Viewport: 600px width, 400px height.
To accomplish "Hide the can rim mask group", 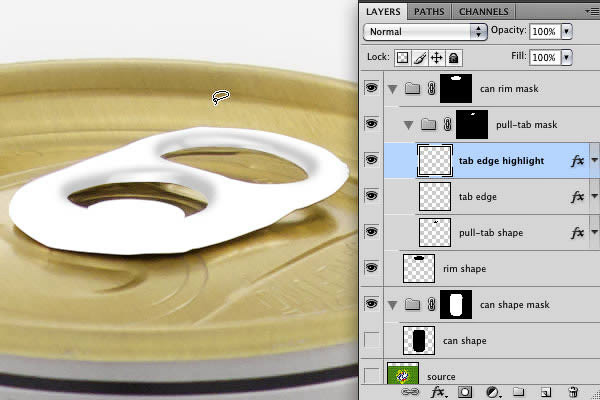I will (x=371, y=88).
